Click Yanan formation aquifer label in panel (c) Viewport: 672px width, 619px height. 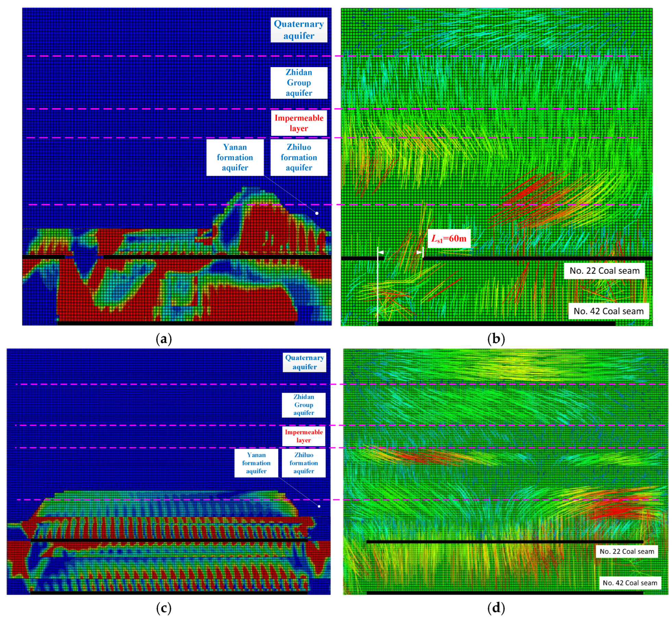[x=256, y=463]
